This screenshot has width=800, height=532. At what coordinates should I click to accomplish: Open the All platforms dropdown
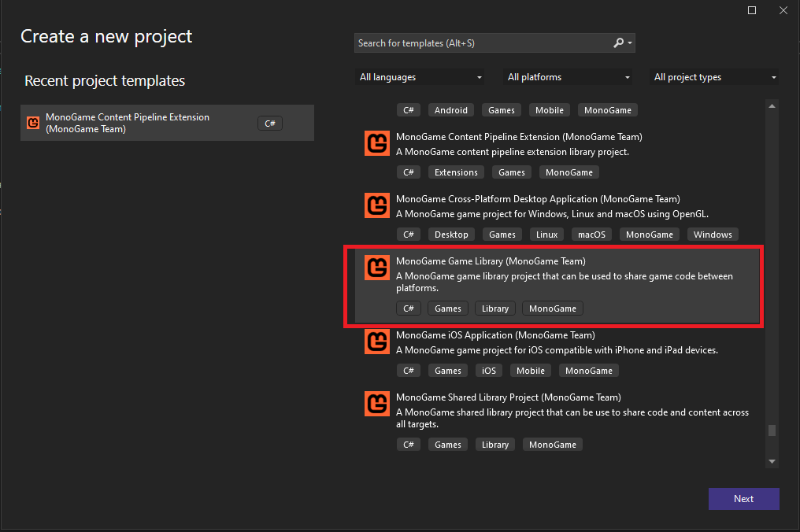(x=568, y=77)
